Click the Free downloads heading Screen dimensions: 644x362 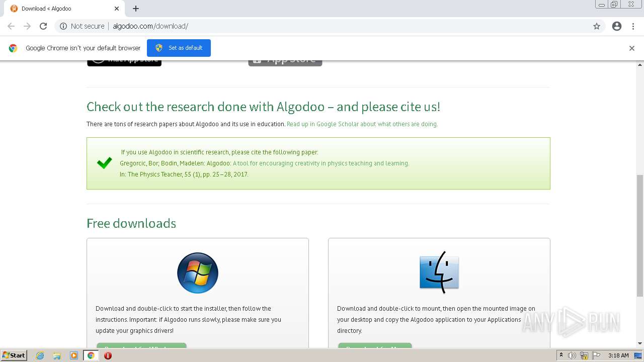click(131, 223)
